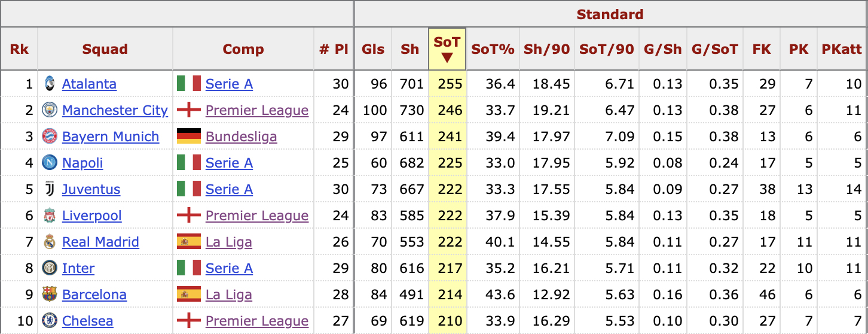The image size is (868, 334).
Task: Click the German flag beside Bundesliga
Action: 188,136
